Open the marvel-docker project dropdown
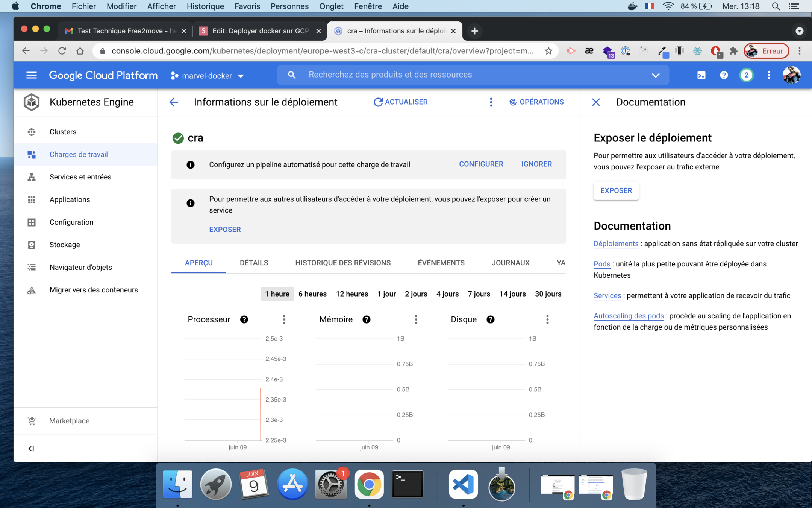Screen dimensions: 812x508 coord(208,76)
